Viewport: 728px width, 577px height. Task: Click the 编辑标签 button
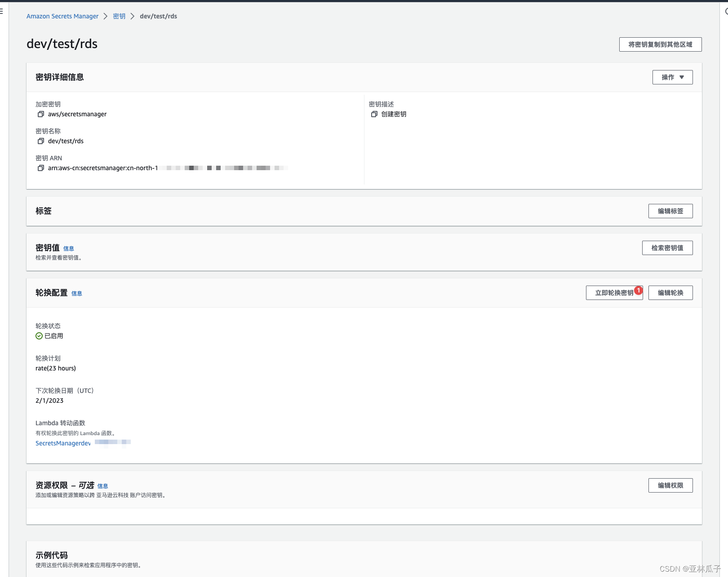pos(670,211)
